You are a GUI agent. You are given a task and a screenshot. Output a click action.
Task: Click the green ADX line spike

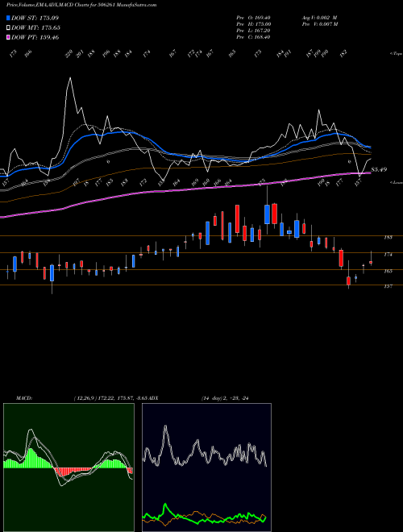click(x=165, y=506)
